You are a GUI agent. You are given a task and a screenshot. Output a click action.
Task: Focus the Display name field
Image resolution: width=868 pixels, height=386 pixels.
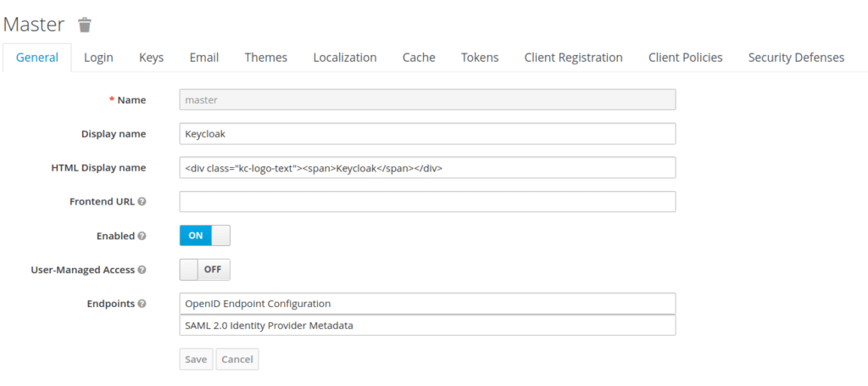click(x=427, y=134)
